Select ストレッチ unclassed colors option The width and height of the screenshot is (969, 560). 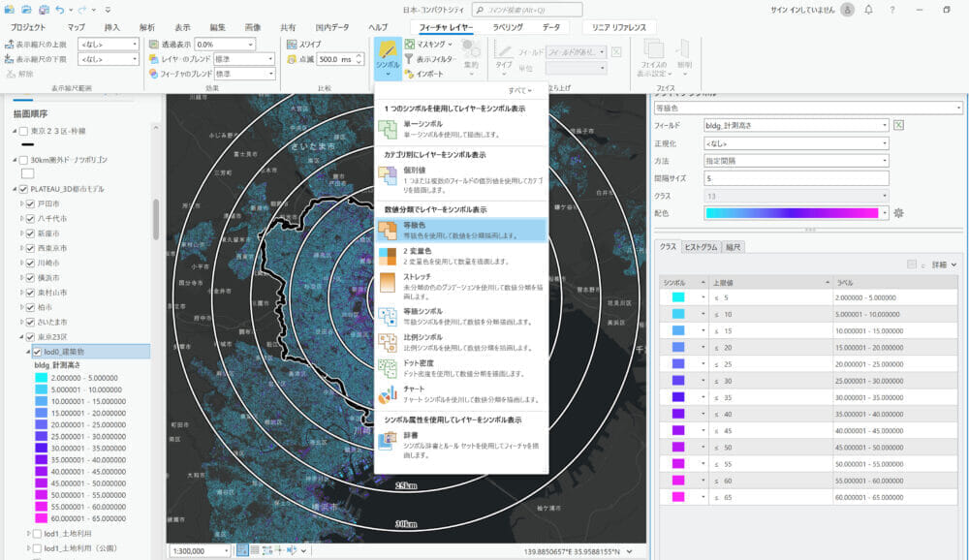point(461,286)
